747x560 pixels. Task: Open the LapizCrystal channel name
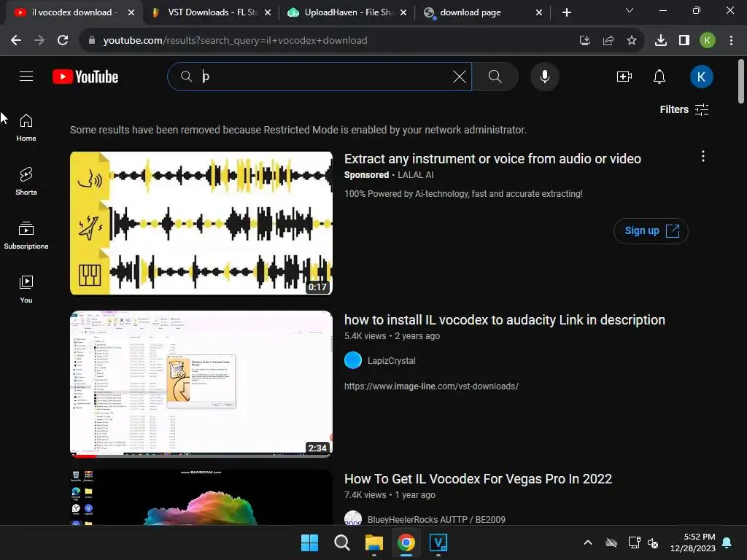coord(391,361)
